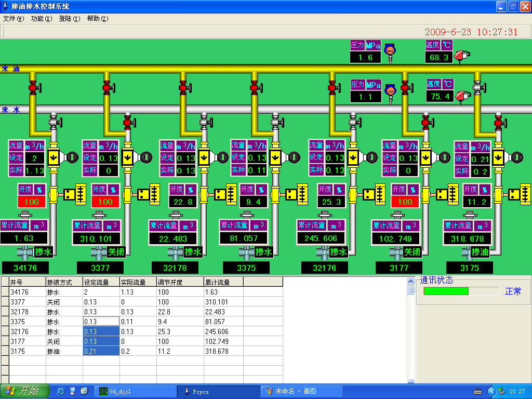Viewport: 532px width, 399px height.
Task: Open the 帮助(Z) menu
Action: click(98, 19)
